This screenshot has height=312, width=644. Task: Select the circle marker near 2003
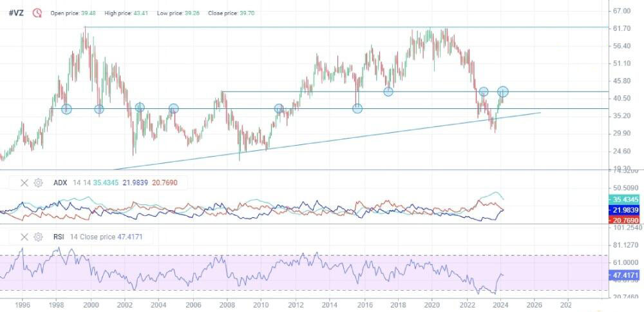140,107
